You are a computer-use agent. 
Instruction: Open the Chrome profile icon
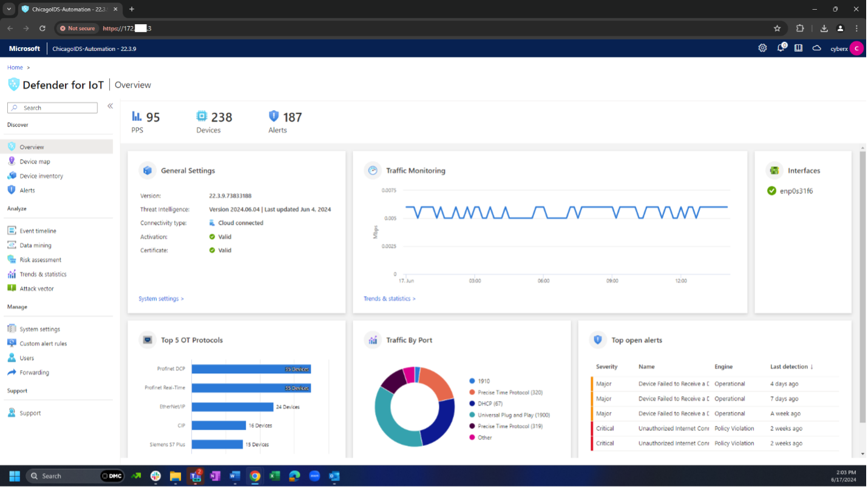pyautogui.click(x=841, y=29)
